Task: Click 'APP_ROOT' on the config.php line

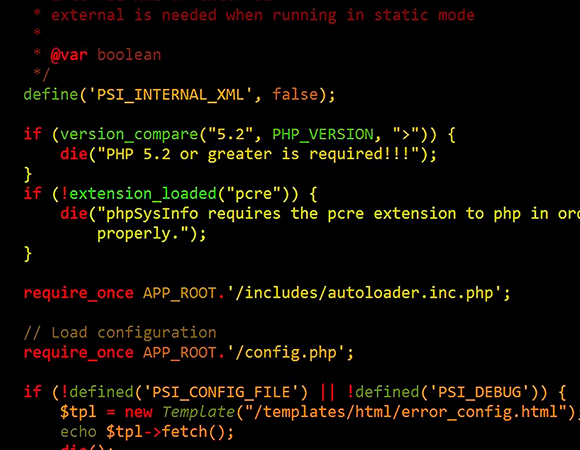Action: (180, 353)
